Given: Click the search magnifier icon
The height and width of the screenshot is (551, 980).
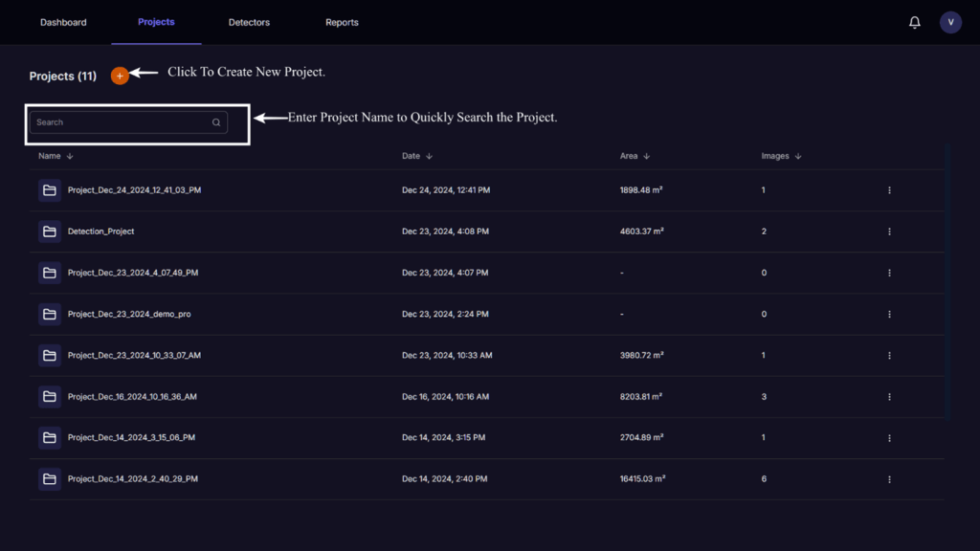Looking at the screenshot, I should 216,122.
